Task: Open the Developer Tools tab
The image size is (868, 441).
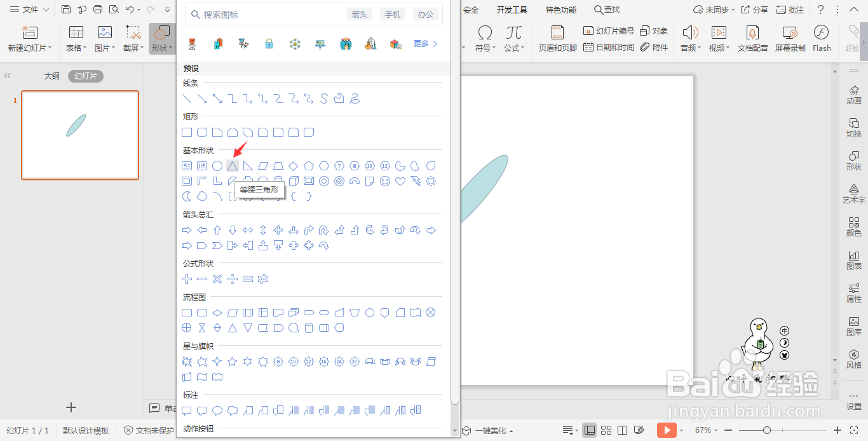Action: click(x=512, y=10)
